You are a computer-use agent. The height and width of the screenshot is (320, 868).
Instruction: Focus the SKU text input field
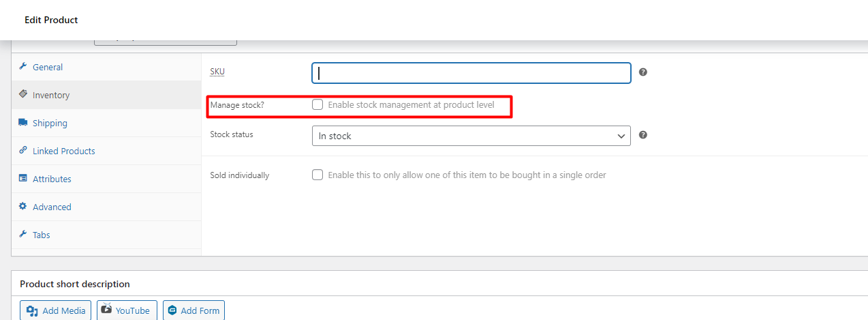tap(471, 73)
